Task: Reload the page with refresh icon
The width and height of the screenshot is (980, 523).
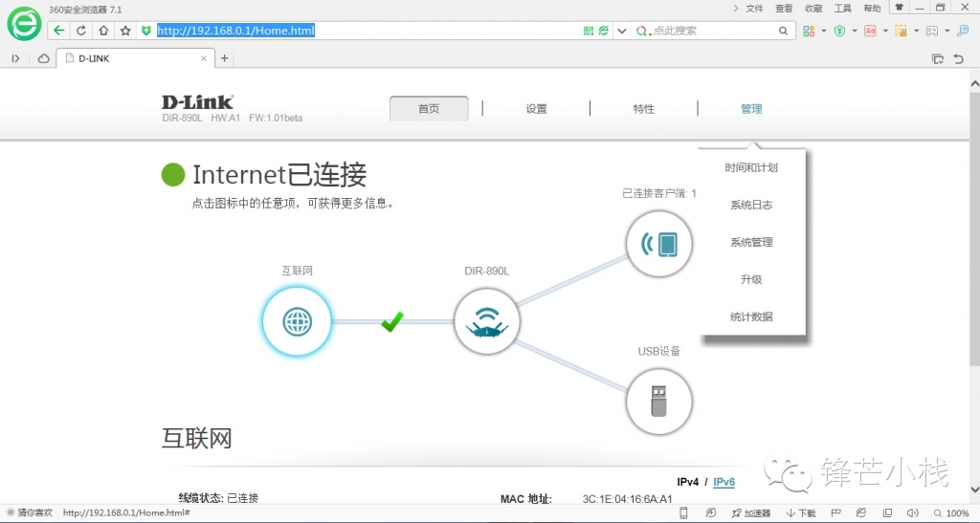Action: pyautogui.click(x=81, y=31)
